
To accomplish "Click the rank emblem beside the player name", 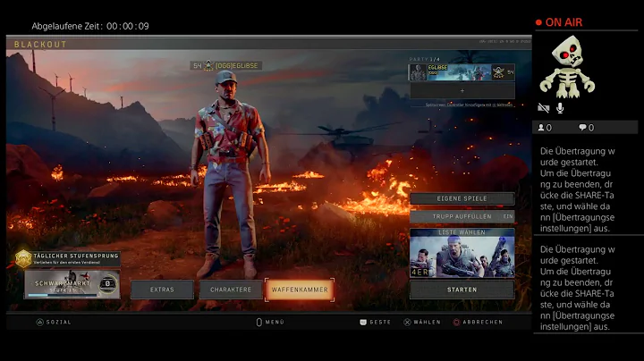I will click(209, 65).
